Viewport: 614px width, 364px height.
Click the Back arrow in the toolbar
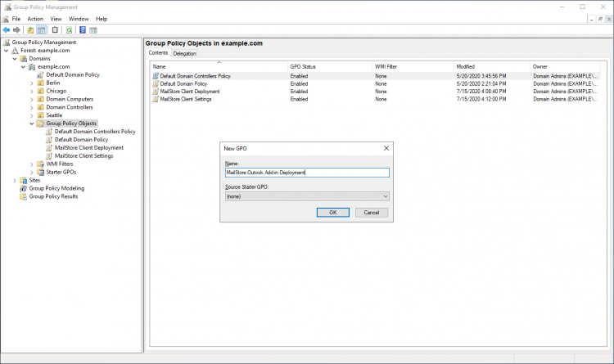(7, 30)
